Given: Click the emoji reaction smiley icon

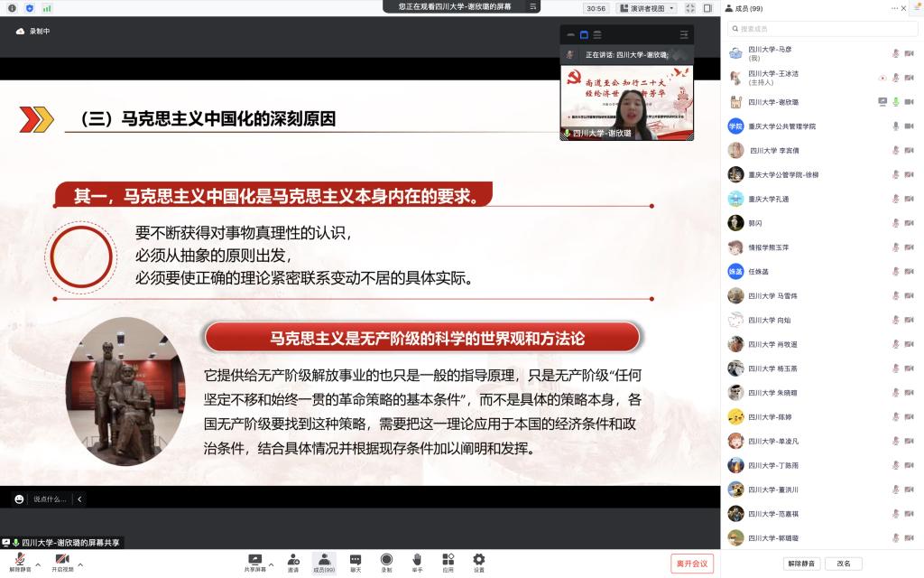Looking at the screenshot, I should [19, 499].
